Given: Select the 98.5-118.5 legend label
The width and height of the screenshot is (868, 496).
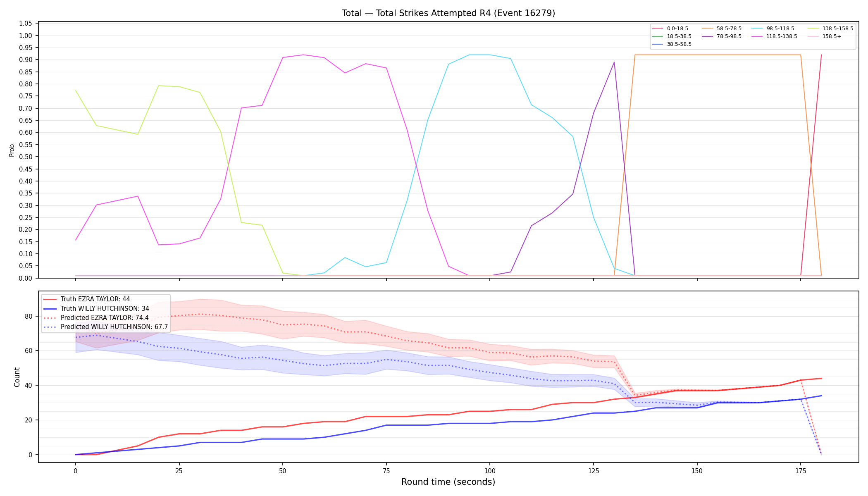Looking at the screenshot, I should coord(780,29).
